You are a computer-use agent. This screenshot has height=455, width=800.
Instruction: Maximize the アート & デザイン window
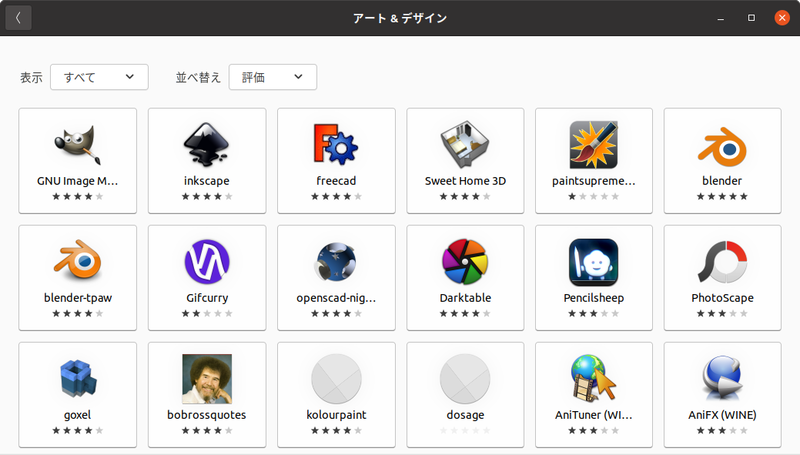[x=751, y=18]
